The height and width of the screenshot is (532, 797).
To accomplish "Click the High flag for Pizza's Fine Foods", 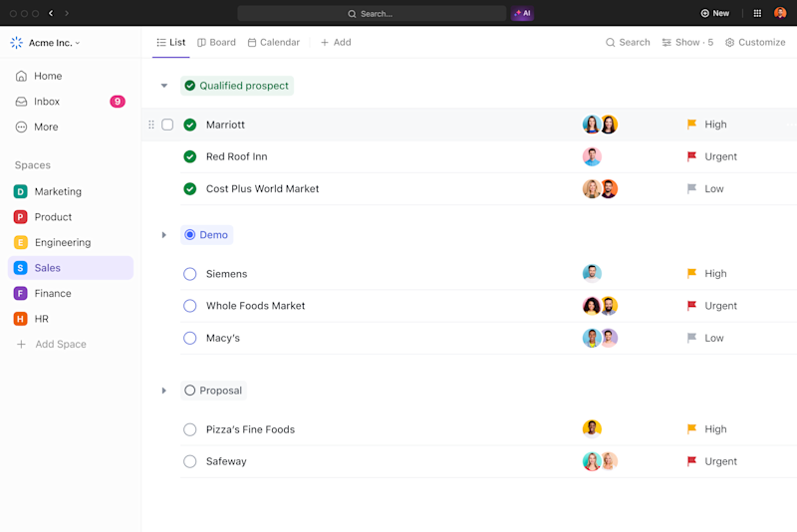I will tap(691, 428).
